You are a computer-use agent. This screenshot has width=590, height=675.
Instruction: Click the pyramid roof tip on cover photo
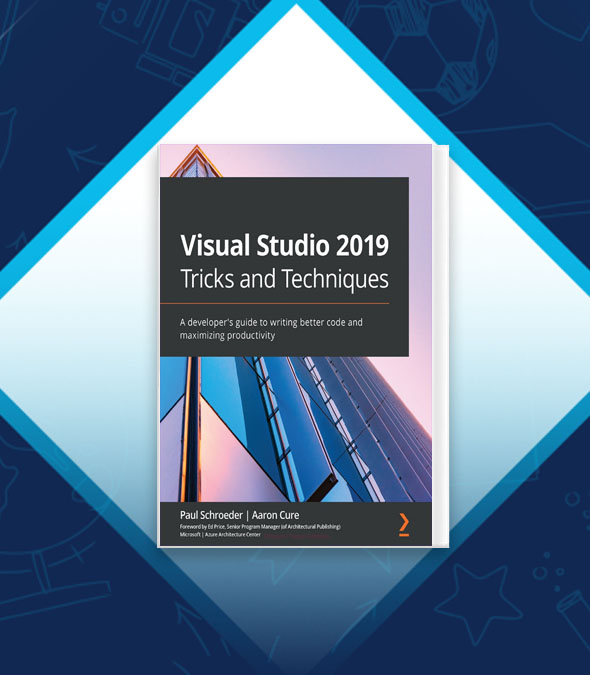197,161
